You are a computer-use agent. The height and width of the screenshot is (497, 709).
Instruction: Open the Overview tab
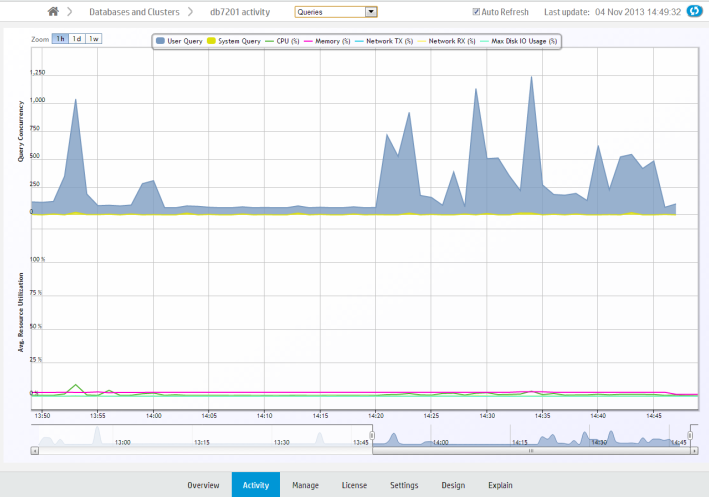[x=203, y=485]
